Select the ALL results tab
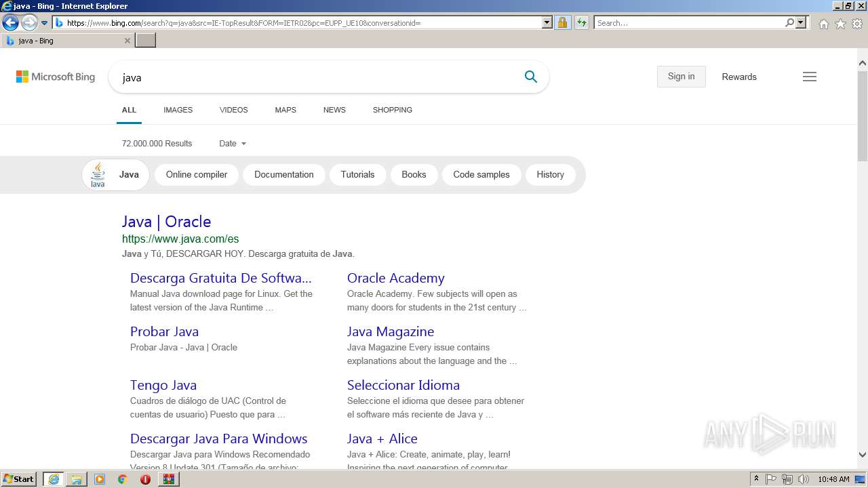Viewport: 868px width, 488px height. coord(129,110)
